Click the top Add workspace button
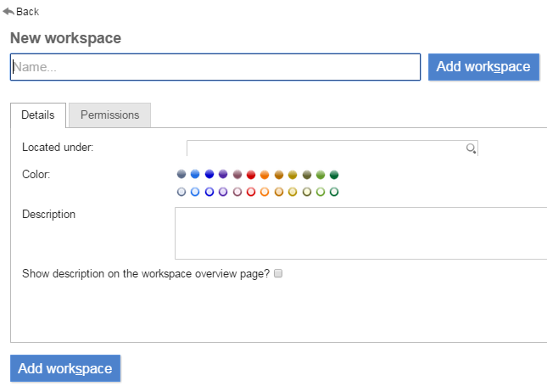547x392 pixels. 483,67
